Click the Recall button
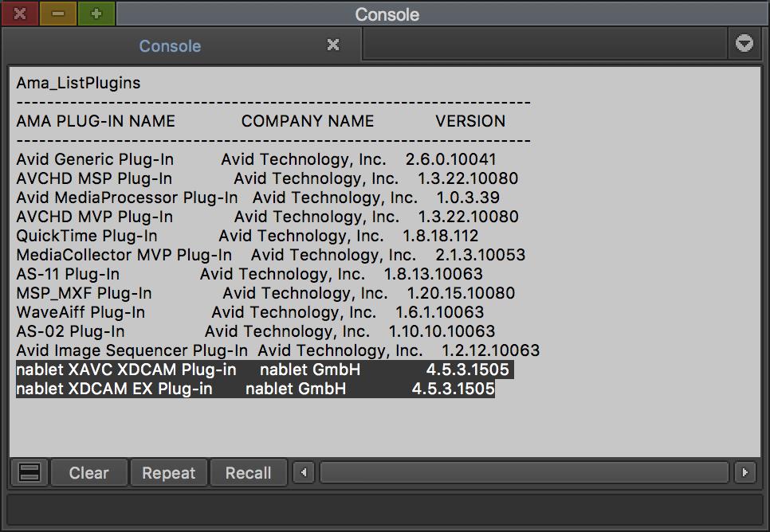 [249, 472]
